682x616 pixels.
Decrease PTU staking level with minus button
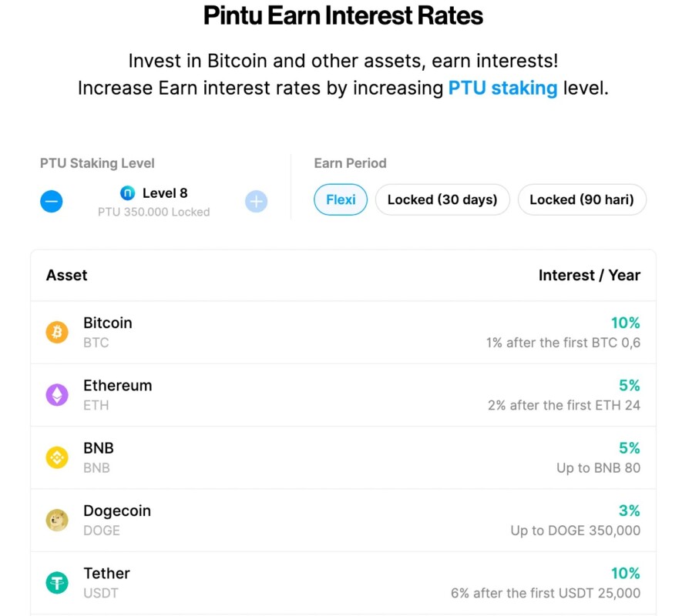52,202
